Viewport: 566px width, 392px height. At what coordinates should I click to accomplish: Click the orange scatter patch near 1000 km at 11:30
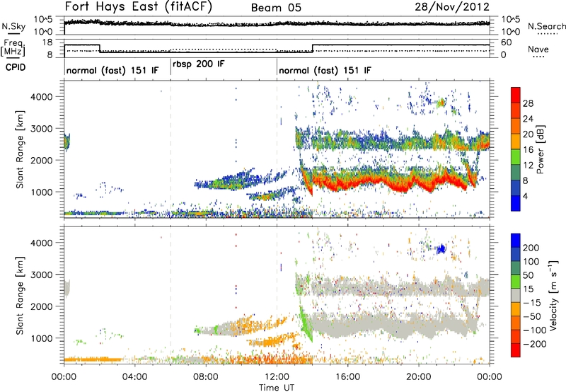coord(272,342)
